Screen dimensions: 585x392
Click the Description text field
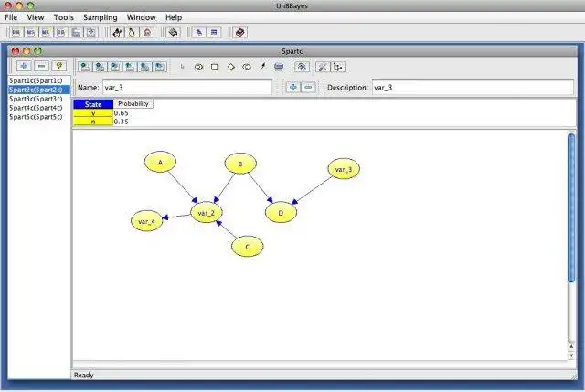(473, 88)
